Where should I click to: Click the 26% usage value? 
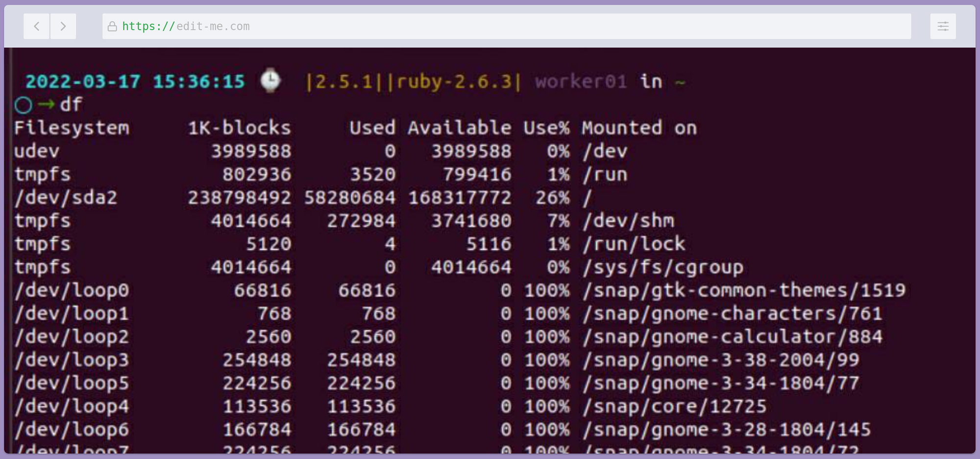(x=553, y=198)
